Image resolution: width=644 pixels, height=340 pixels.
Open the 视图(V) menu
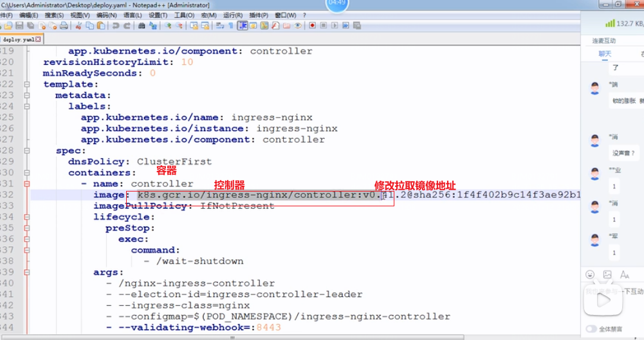(x=80, y=15)
